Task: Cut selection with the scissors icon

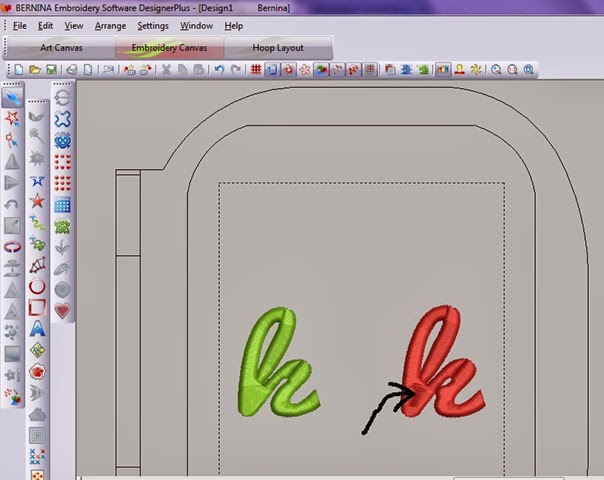Action: pos(166,70)
